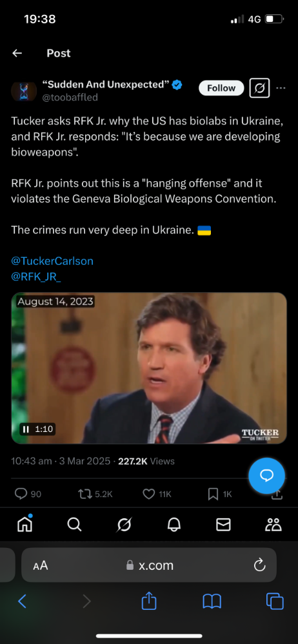Viewport: 298px width, 644px height.
Task: Open the @RFK_JR_ mention link
Action: (36, 277)
